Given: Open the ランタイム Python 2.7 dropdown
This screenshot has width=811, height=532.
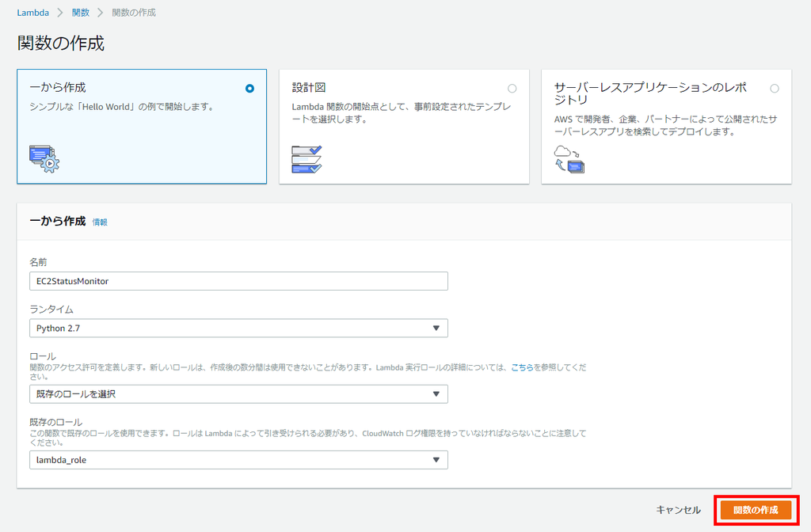Looking at the screenshot, I should coord(238,329).
